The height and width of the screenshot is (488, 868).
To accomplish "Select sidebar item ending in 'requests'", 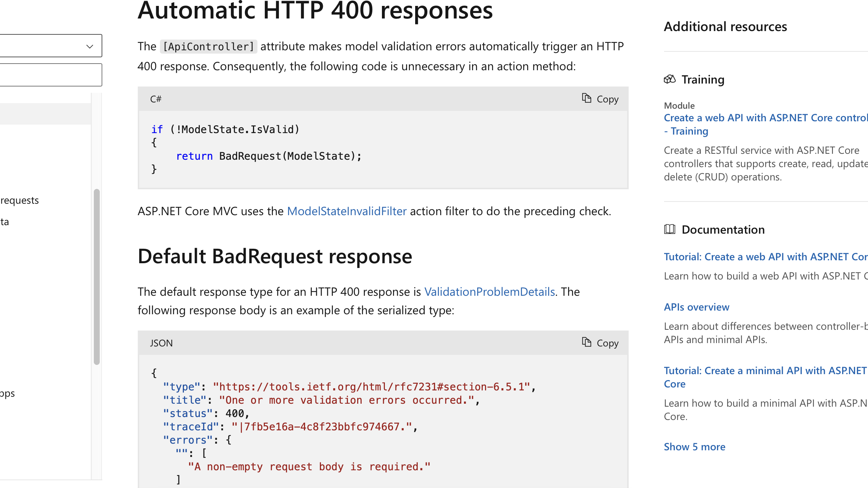I will pyautogui.click(x=20, y=200).
